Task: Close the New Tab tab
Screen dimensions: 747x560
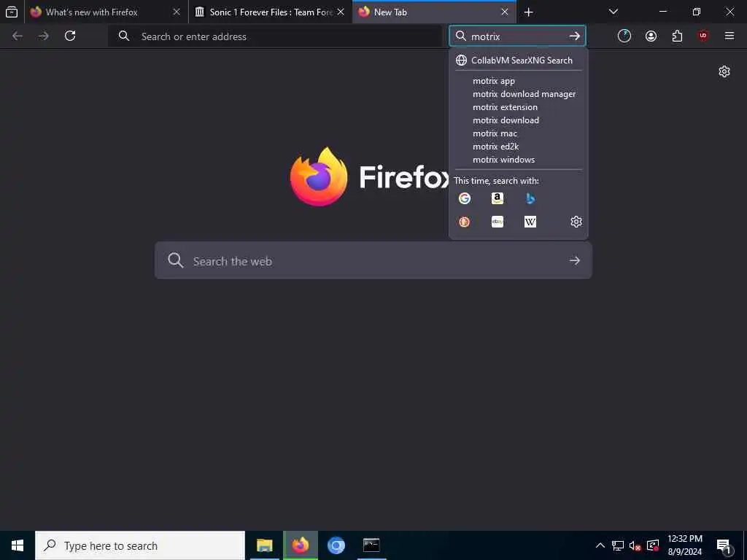Action: (505, 12)
